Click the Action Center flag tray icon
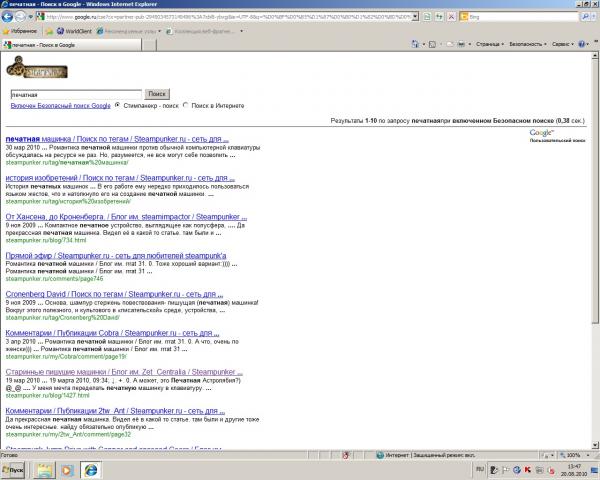The image size is (600, 480). [505, 470]
